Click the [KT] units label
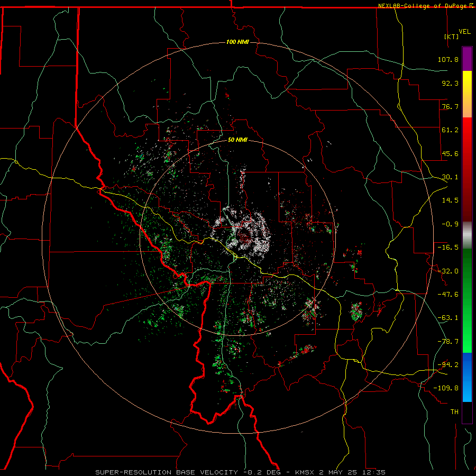This screenshot has width=476, height=476. click(452, 36)
